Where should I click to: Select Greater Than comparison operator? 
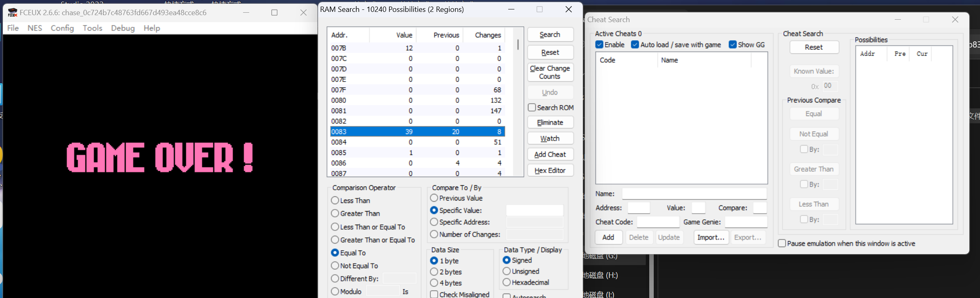[x=356, y=214]
